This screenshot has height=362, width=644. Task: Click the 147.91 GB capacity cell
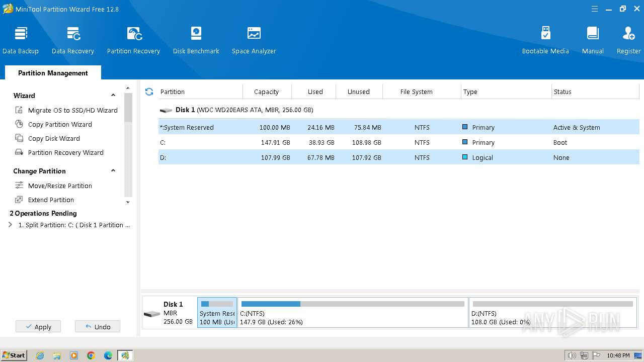(x=276, y=142)
